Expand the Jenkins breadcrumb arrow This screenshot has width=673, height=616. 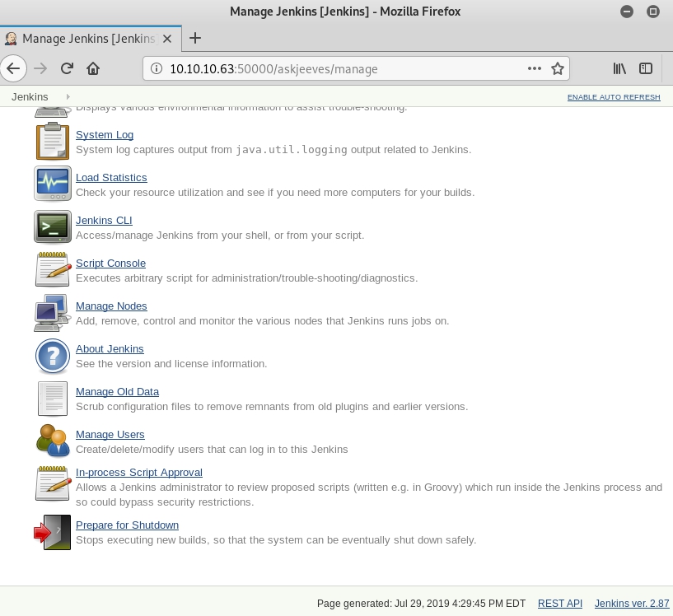(x=68, y=97)
